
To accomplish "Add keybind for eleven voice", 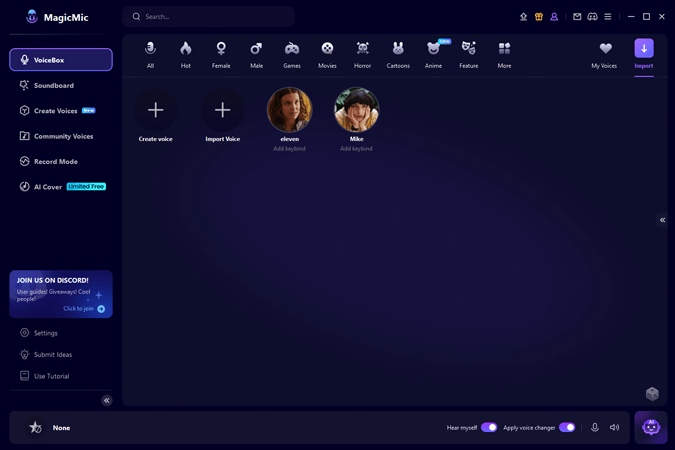I will 289,149.
